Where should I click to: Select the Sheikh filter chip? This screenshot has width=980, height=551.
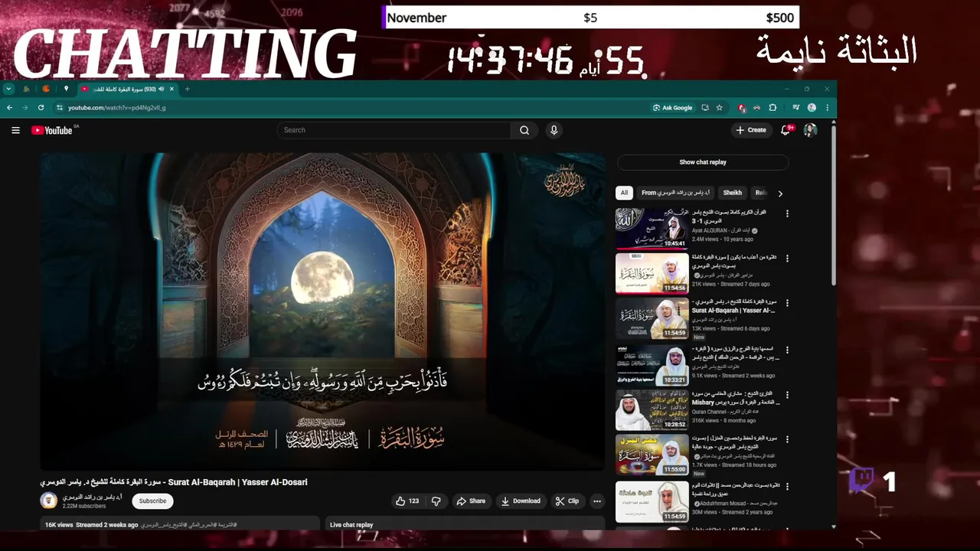pyautogui.click(x=732, y=193)
